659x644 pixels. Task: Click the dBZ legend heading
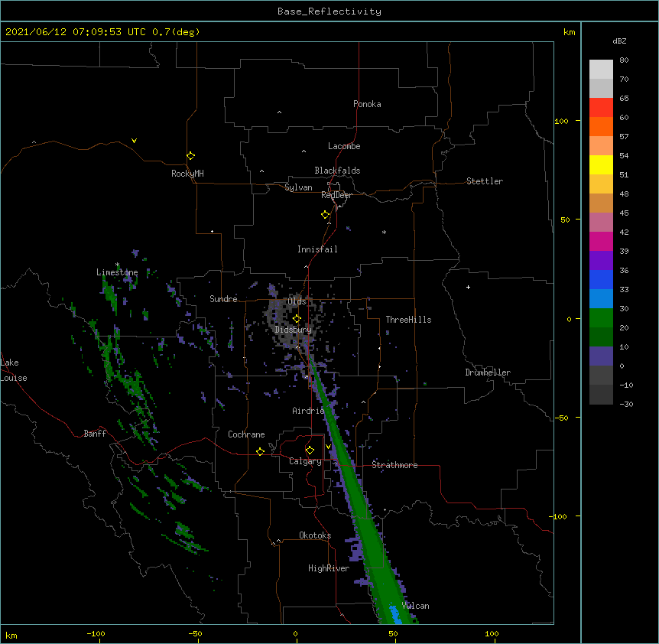619,41
